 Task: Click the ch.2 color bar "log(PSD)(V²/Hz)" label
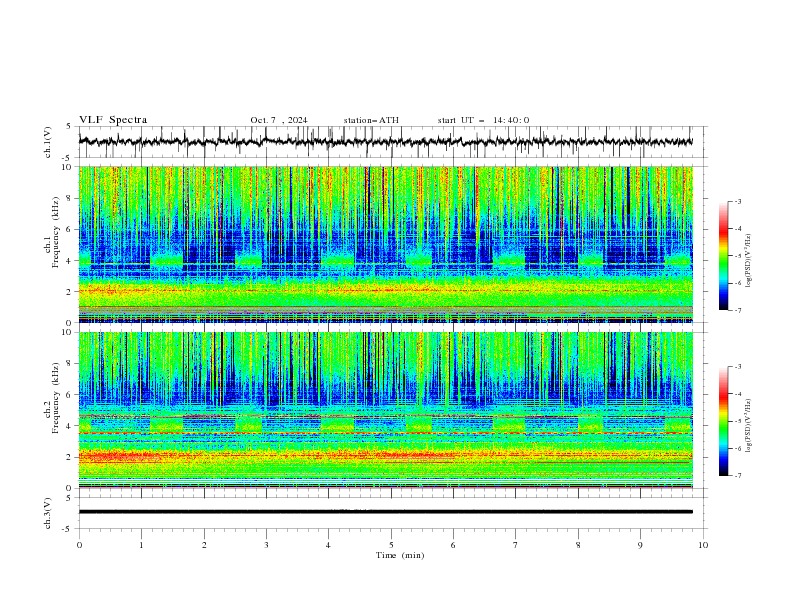coord(750,425)
